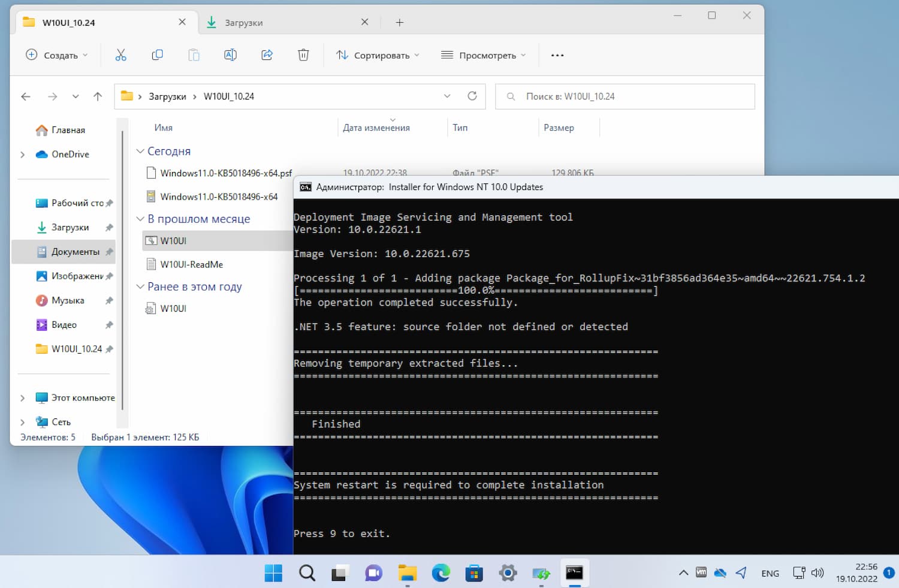899x588 pixels.
Task: Click W10UI_10.24 in the address breadcrumb
Action: (x=229, y=97)
